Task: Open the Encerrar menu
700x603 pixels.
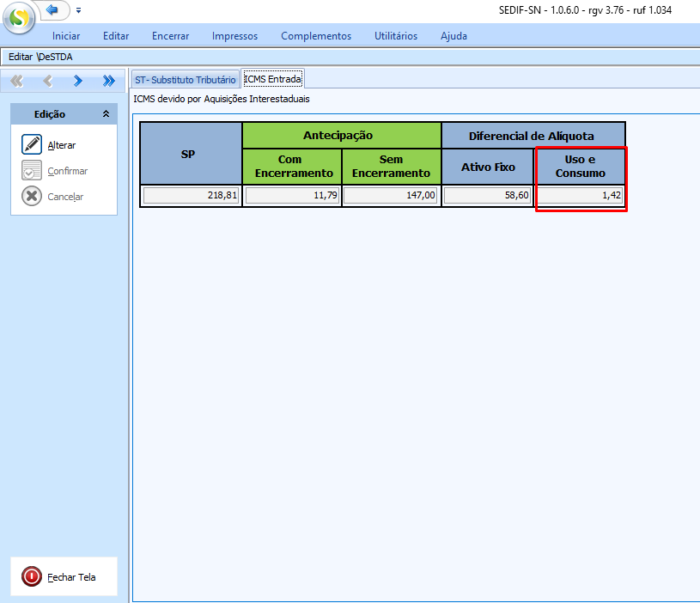Action: pyautogui.click(x=171, y=36)
